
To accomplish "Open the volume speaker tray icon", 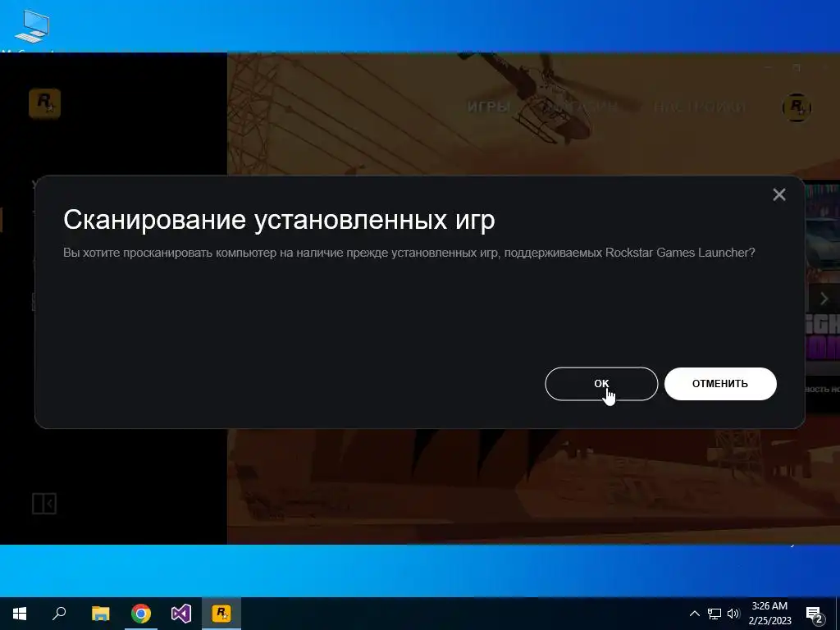I will (x=733, y=614).
